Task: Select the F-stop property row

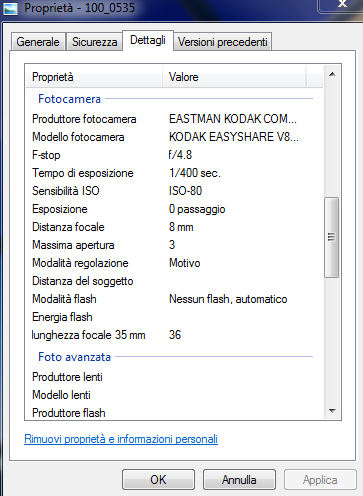Action: 174,155
